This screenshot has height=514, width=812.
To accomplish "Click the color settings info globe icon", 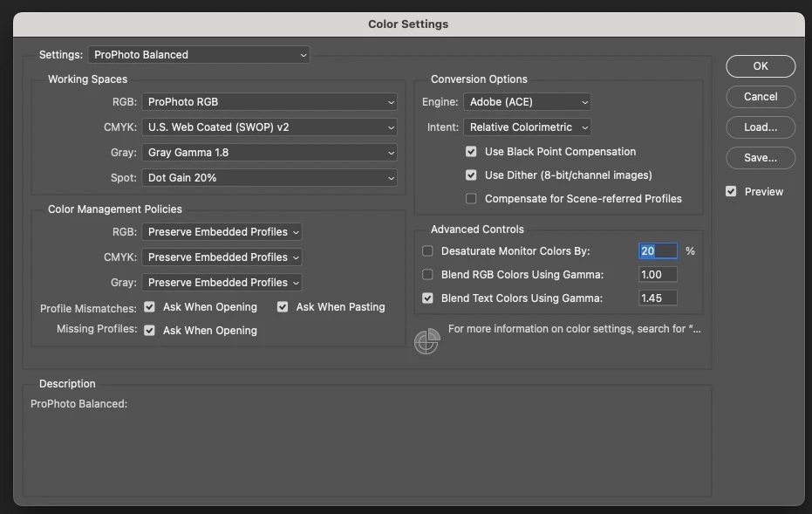I will tap(426, 341).
